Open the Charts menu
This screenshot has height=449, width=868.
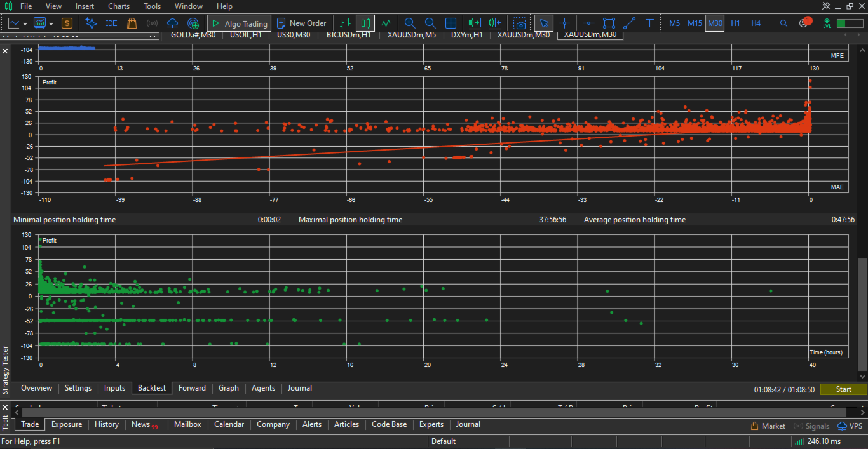pyautogui.click(x=119, y=6)
